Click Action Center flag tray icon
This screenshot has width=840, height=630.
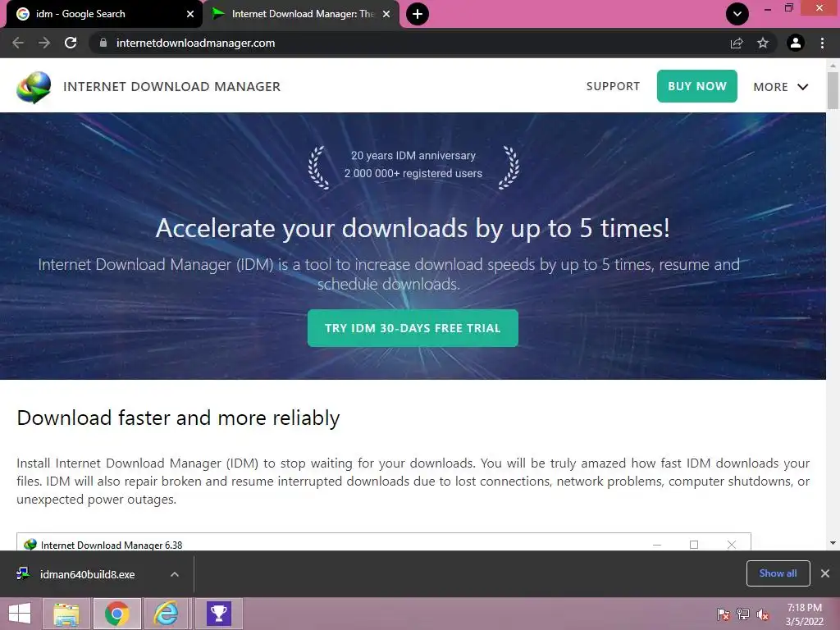724,614
